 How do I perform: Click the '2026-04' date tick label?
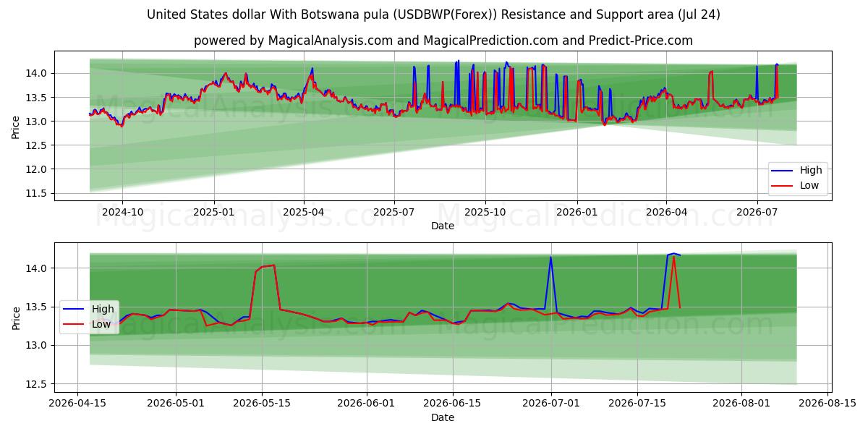pos(666,212)
